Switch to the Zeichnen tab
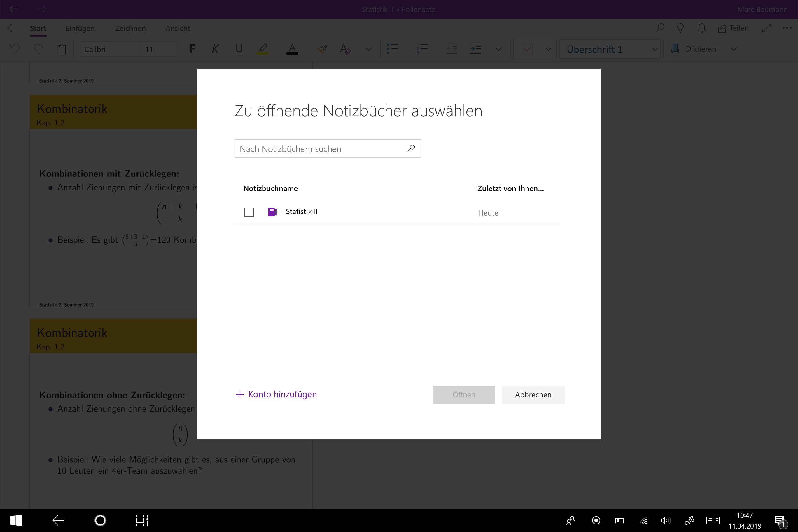 pos(130,29)
